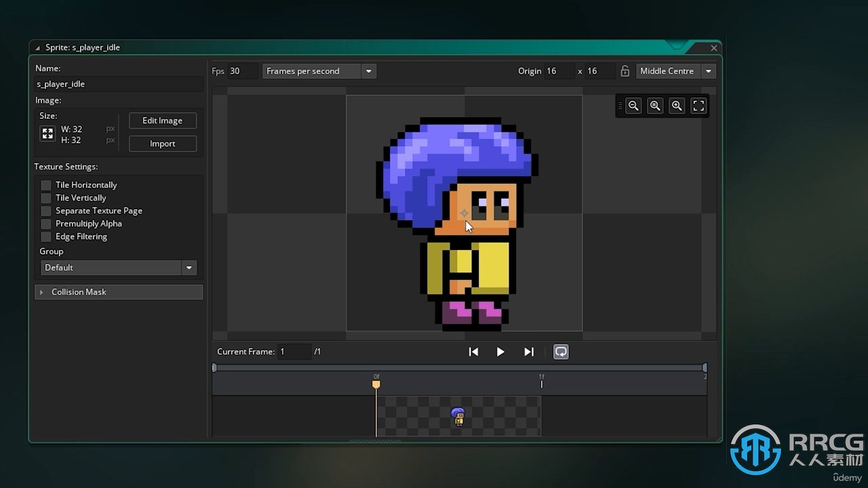
Task: Click the Texture Settings label
Action: (66, 167)
